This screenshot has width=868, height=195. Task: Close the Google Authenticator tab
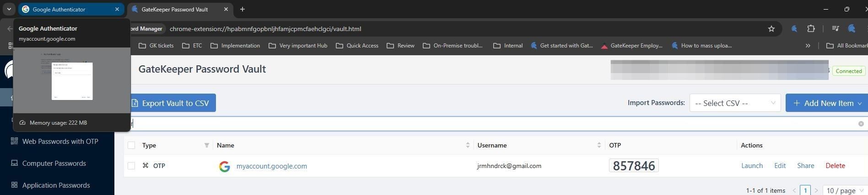(117, 9)
